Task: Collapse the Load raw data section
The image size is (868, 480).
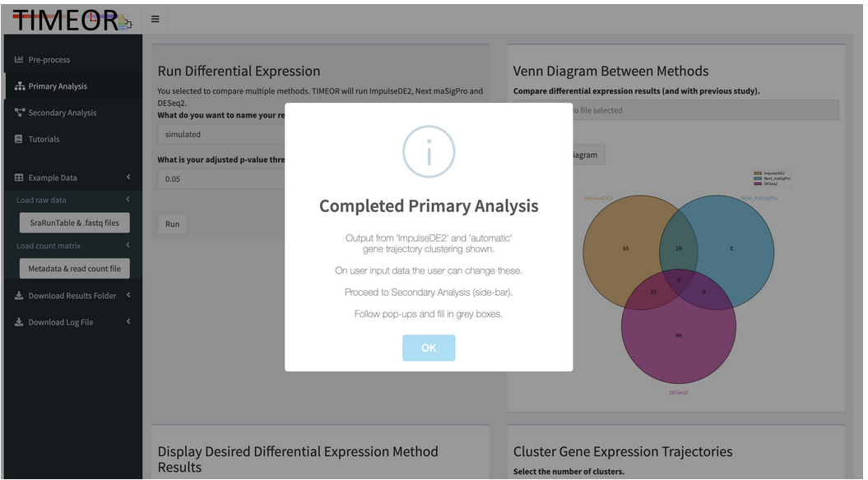Action: [x=128, y=199]
